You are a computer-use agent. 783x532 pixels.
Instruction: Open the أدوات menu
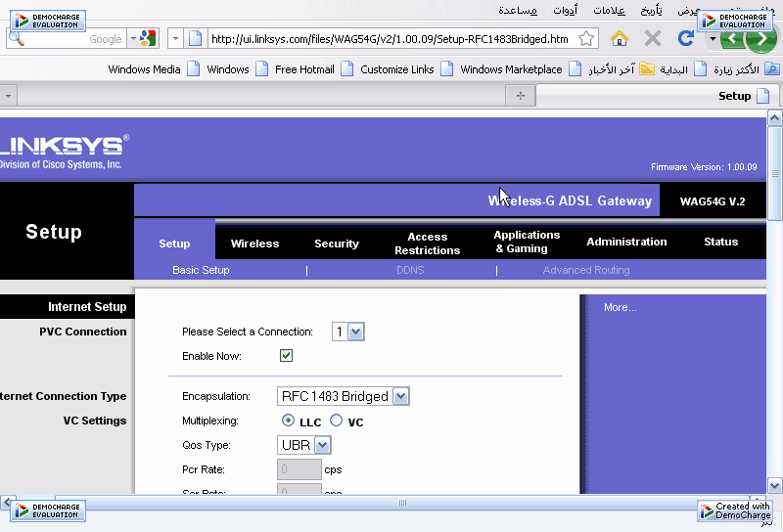[566, 11]
